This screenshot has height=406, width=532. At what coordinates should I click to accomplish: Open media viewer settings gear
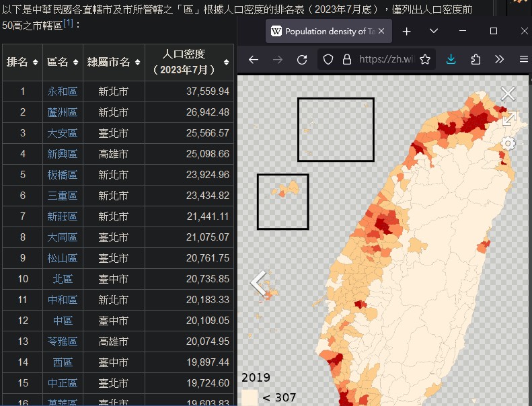click(x=508, y=144)
